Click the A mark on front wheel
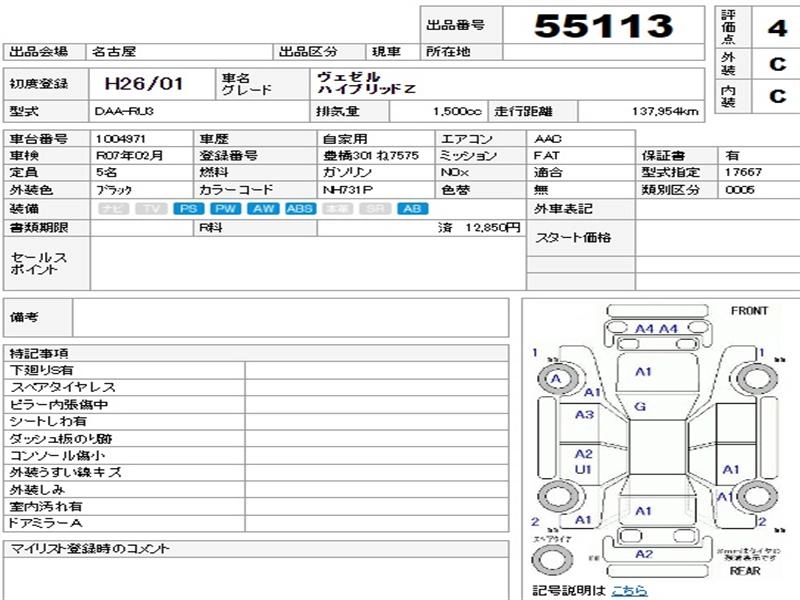The width and height of the screenshot is (800, 600). click(x=556, y=379)
